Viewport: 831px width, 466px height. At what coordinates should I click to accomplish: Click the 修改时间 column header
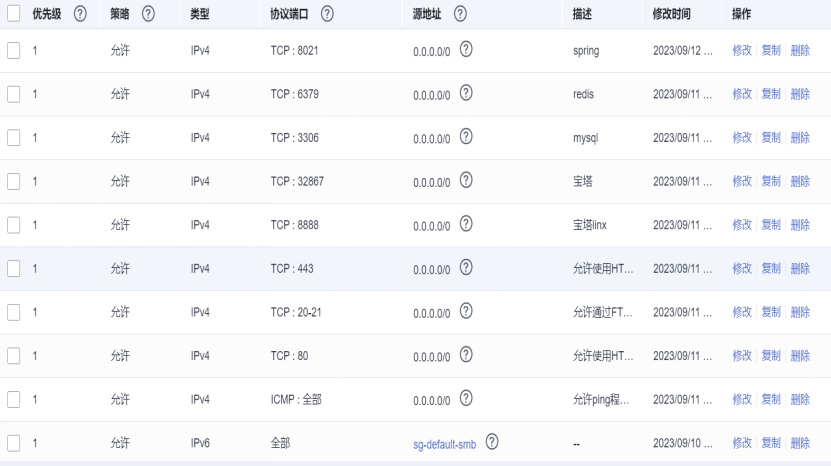671,14
